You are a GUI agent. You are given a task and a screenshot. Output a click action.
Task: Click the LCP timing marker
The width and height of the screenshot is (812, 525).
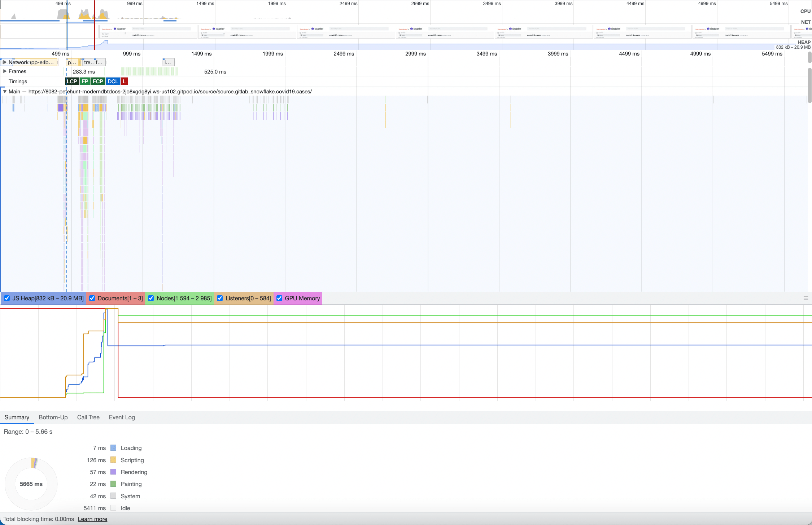coord(72,81)
